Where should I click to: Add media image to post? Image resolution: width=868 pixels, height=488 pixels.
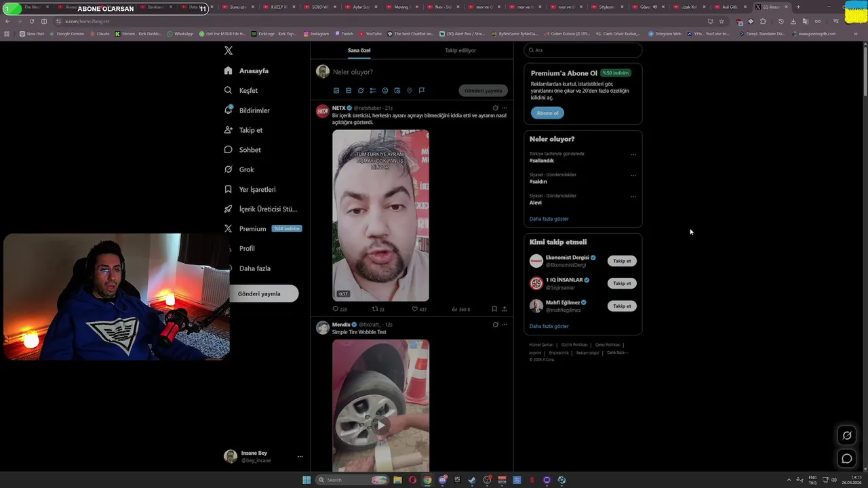click(x=336, y=90)
